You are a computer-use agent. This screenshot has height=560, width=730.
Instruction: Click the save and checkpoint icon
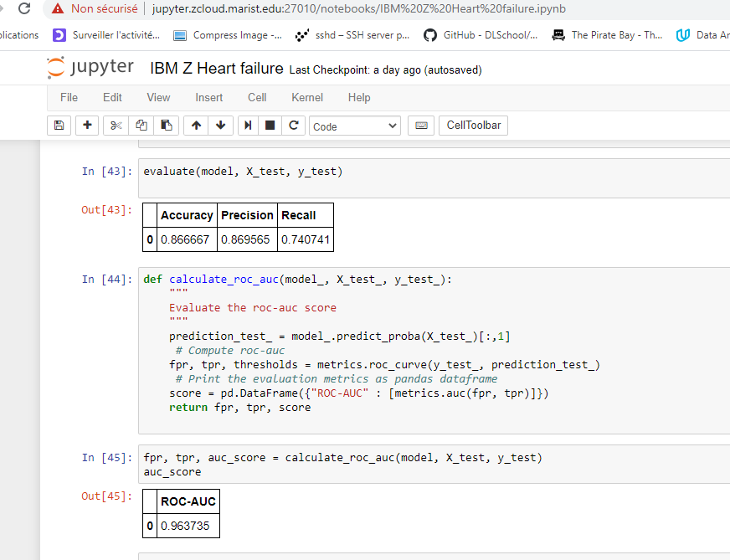(59, 126)
